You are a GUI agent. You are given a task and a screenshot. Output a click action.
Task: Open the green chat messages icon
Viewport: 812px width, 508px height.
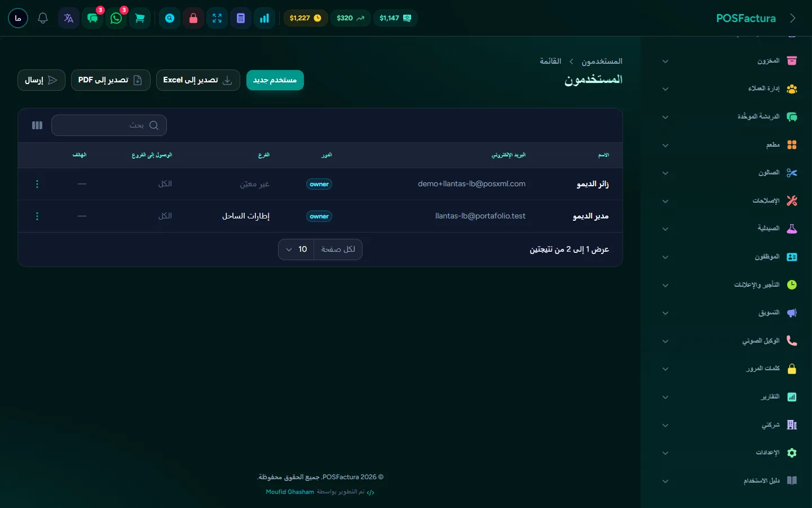click(x=92, y=18)
